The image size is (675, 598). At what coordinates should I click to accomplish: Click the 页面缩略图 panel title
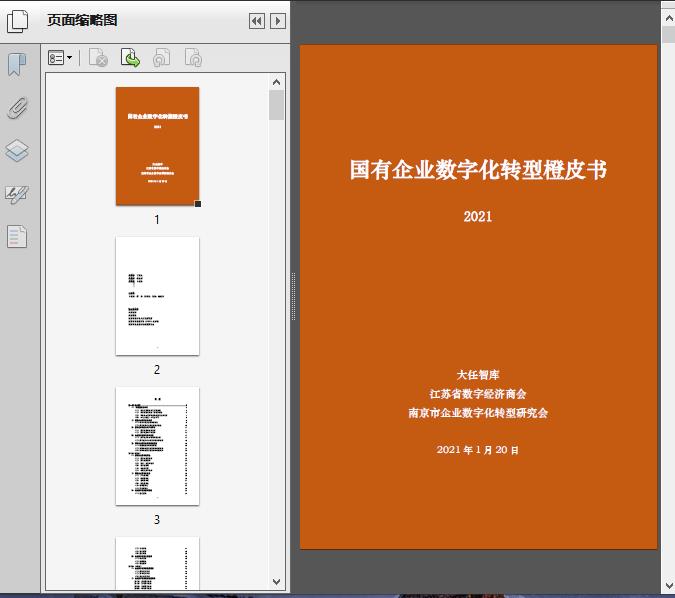pos(82,20)
